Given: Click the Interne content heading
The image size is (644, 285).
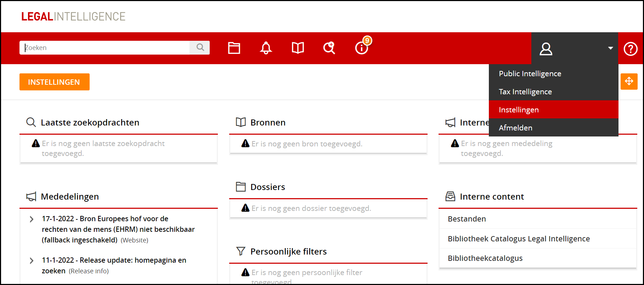Looking at the screenshot, I should 492,196.
